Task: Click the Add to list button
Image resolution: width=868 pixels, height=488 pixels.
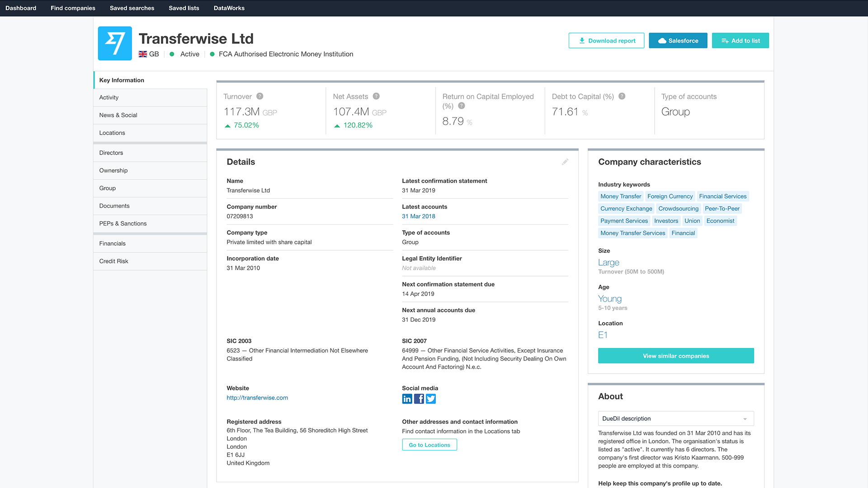Action: click(x=740, y=41)
